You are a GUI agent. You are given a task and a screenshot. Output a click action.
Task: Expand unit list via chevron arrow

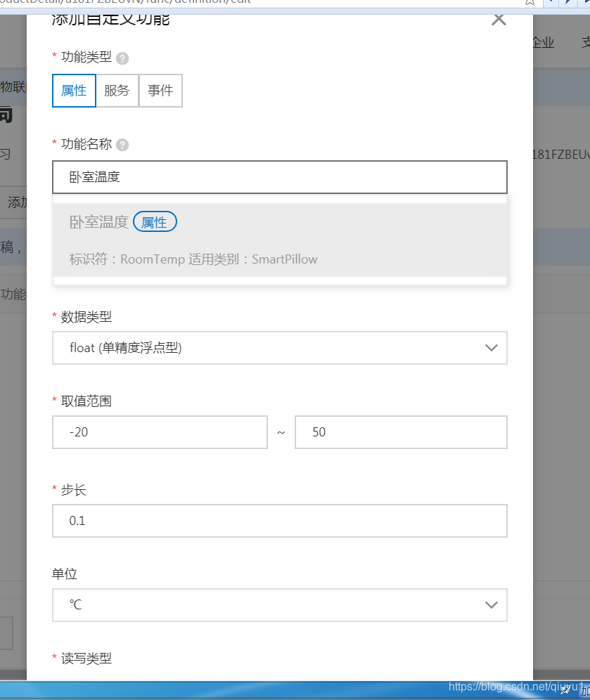click(x=492, y=605)
